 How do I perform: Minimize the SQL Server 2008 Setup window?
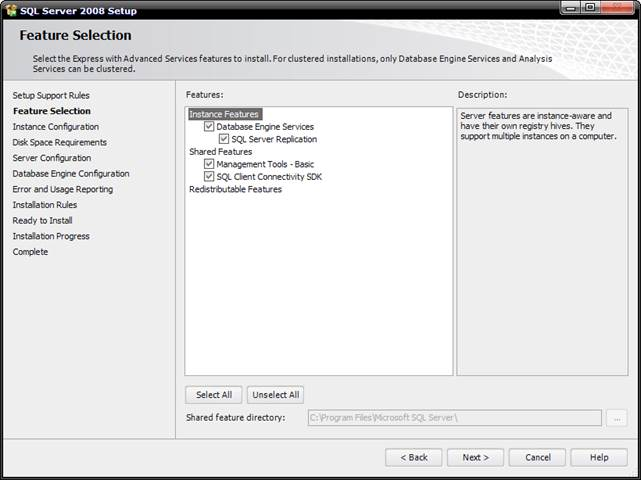[572, 7]
